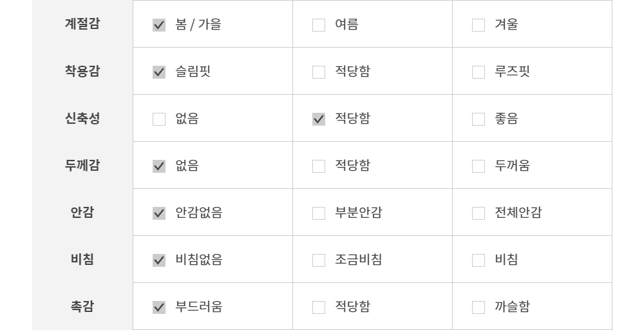Screen dimensions: 644x330
Task: Check the 겨울 checkbox
Action: click(x=478, y=26)
